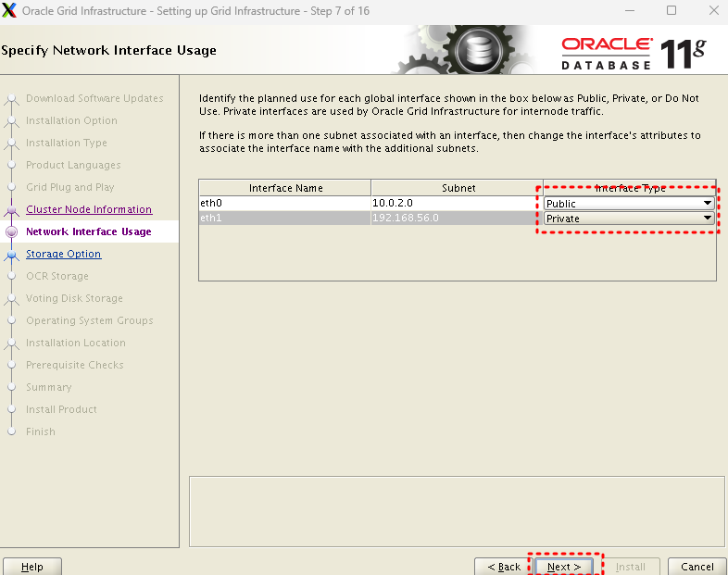728x575 pixels.
Task: Click the Finish step
Action: [41, 431]
